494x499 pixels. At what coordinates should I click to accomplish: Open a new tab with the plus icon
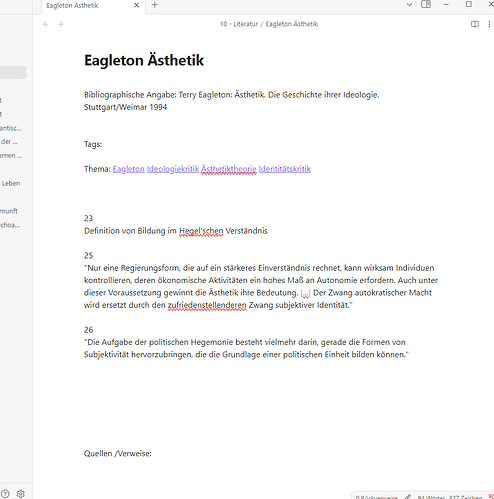(155, 5)
